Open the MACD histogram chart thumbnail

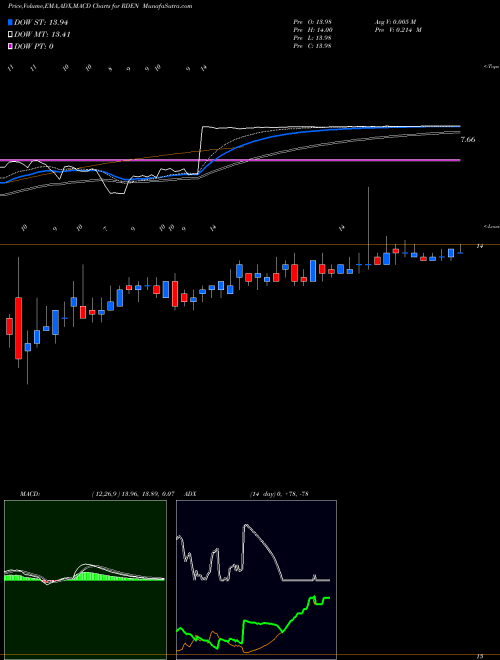click(85, 580)
